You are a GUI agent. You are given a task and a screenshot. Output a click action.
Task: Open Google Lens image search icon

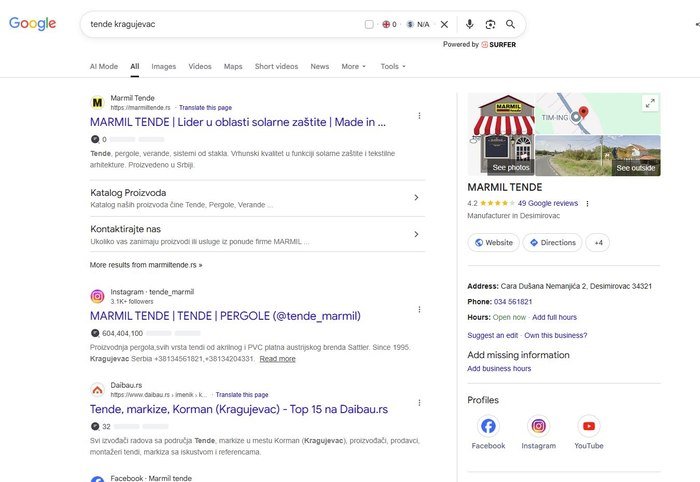tap(490, 24)
